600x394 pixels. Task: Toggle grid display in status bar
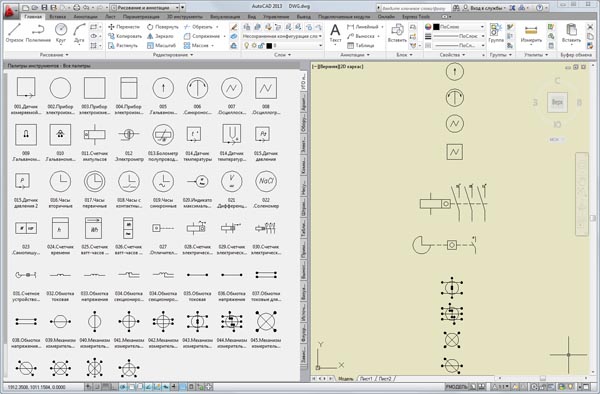coord(107,387)
